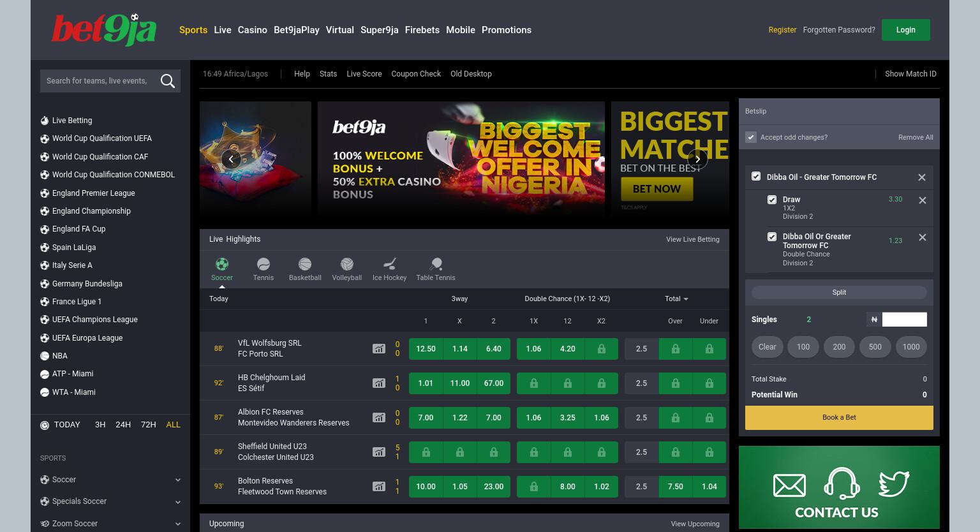Show the next banner slide
Viewport: 980px width, 532px height.
(x=697, y=159)
